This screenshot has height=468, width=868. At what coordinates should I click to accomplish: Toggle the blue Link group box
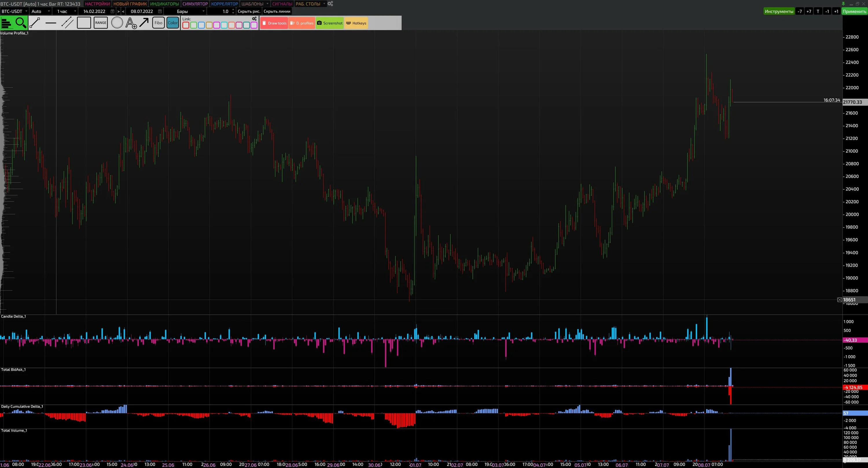click(201, 25)
